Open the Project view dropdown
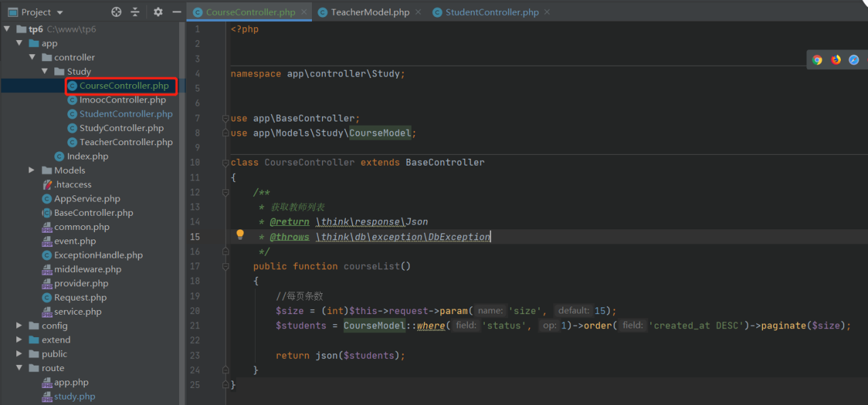 pos(60,12)
